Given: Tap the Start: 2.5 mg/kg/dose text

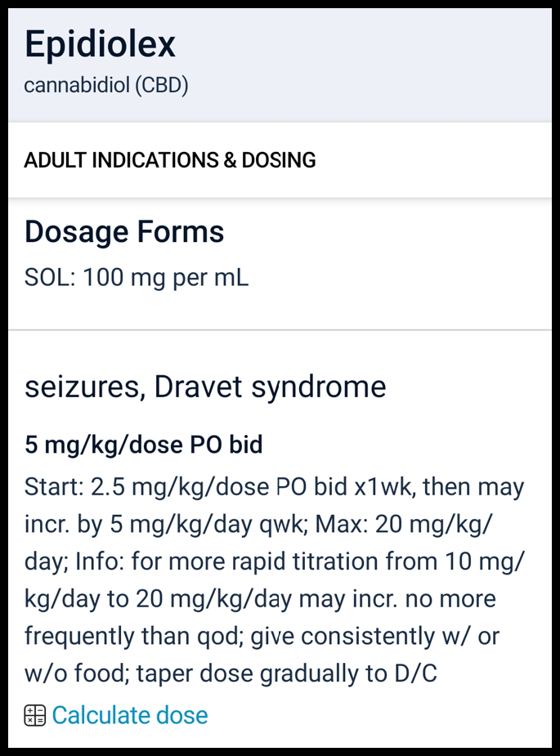Looking at the screenshot, I should pos(131,488).
